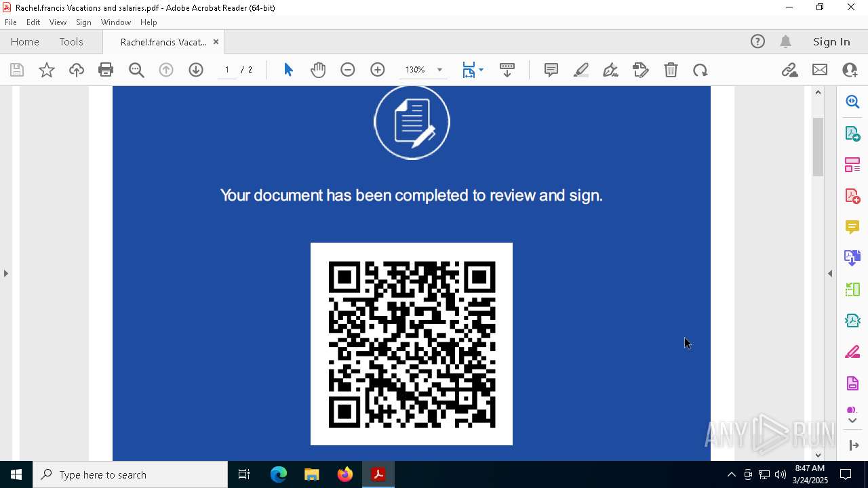This screenshot has height=488, width=868.
Task: Click the taskbar search box
Action: (x=130, y=474)
